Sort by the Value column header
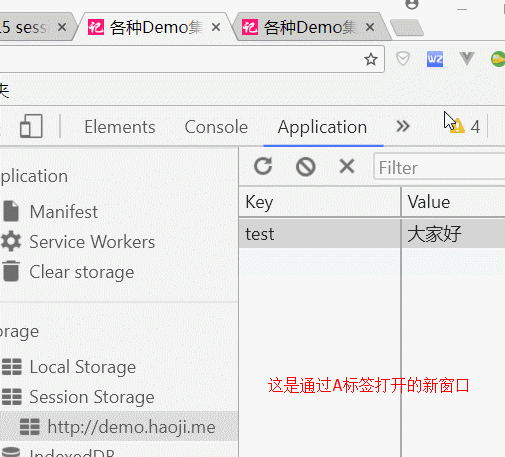This screenshot has height=457, width=505. 454,202
